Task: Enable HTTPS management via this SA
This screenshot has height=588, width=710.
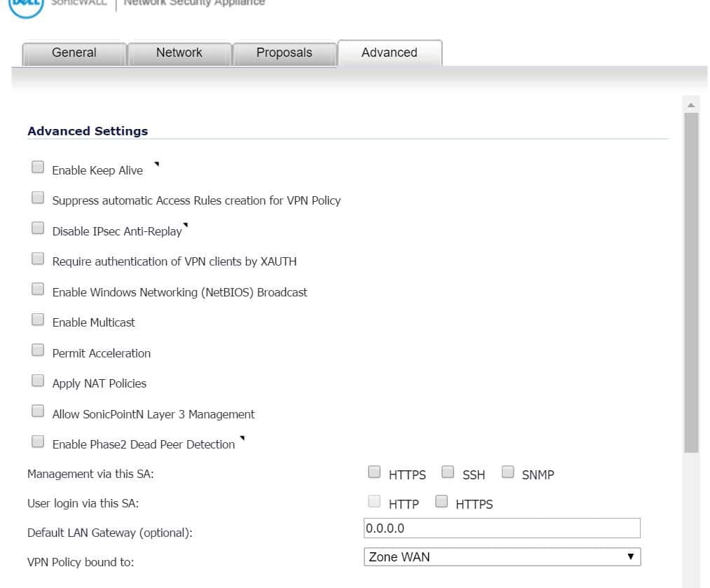Action: [x=375, y=472]
